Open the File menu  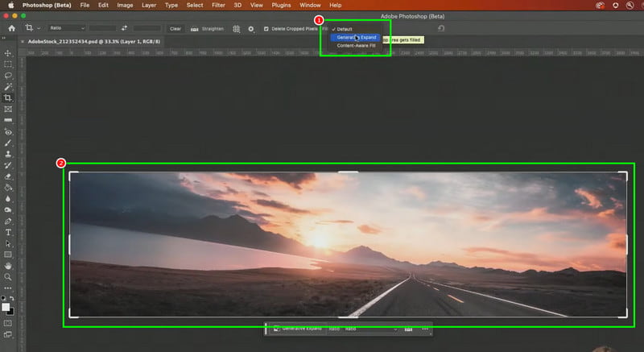coord(85,6)
